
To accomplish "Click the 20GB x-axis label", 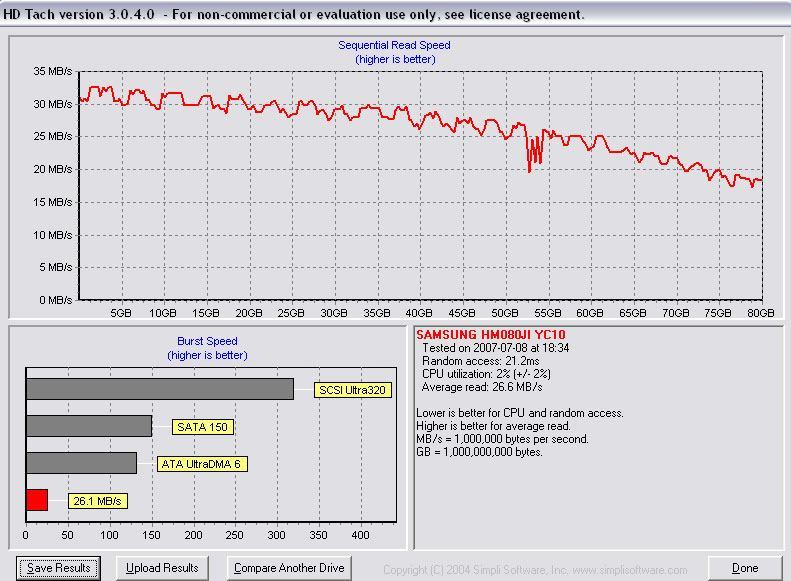I will click(x=249, y=313).
